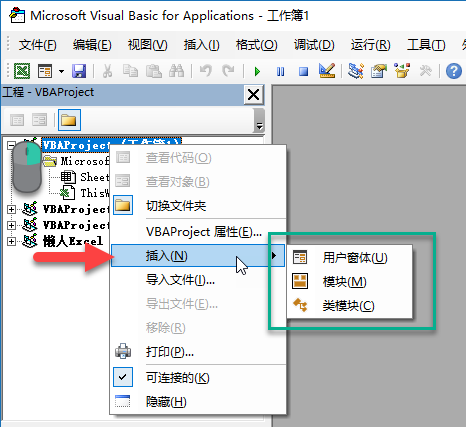Click View Object icon in project panel

(x=39, y=120)
